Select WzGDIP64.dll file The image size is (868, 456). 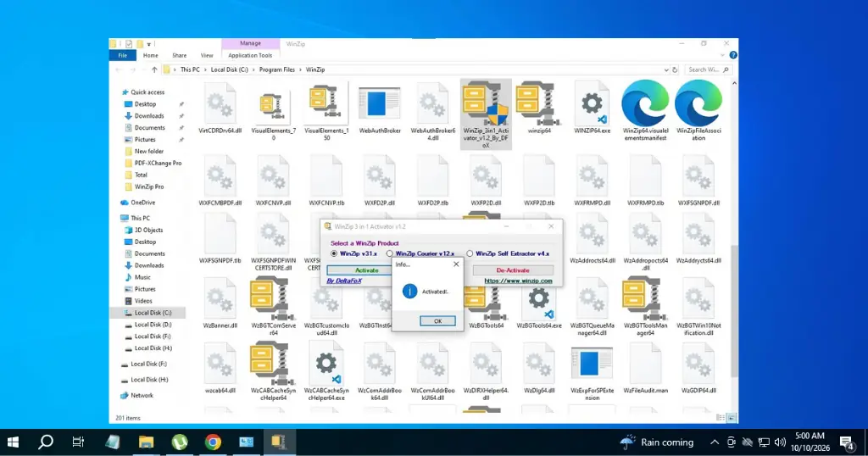698,368
